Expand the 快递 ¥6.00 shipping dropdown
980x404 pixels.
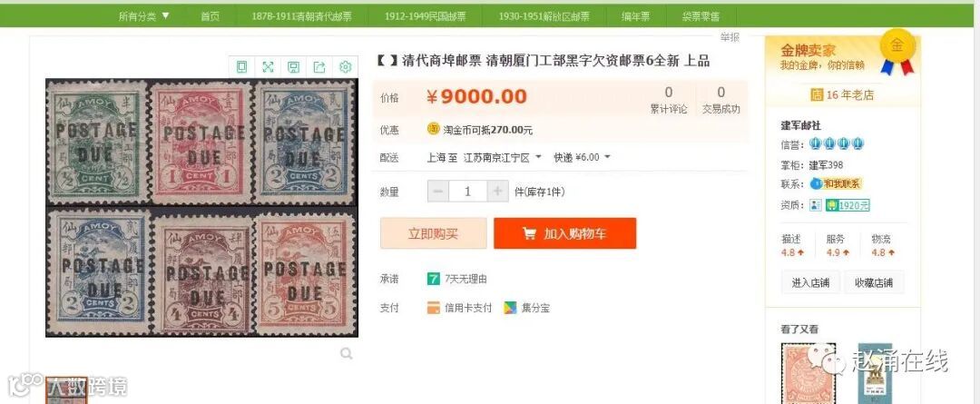coord(582,158)
